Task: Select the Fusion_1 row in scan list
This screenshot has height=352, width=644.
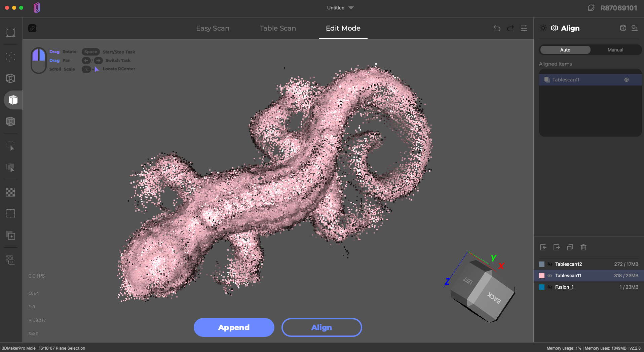Action: pos(589,287)
